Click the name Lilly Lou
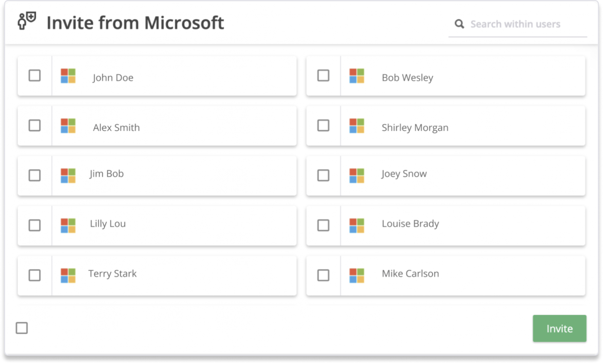603x364 pixels. (108, 224)
